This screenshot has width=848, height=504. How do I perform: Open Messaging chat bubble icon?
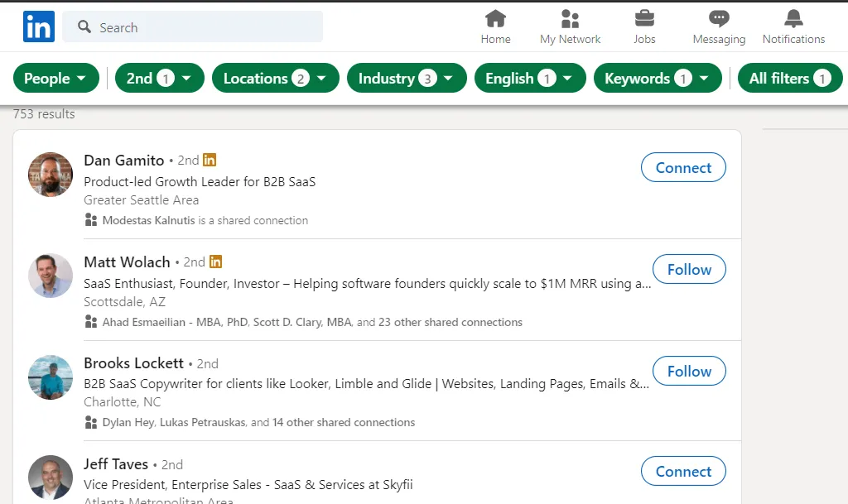click(719, 19)
